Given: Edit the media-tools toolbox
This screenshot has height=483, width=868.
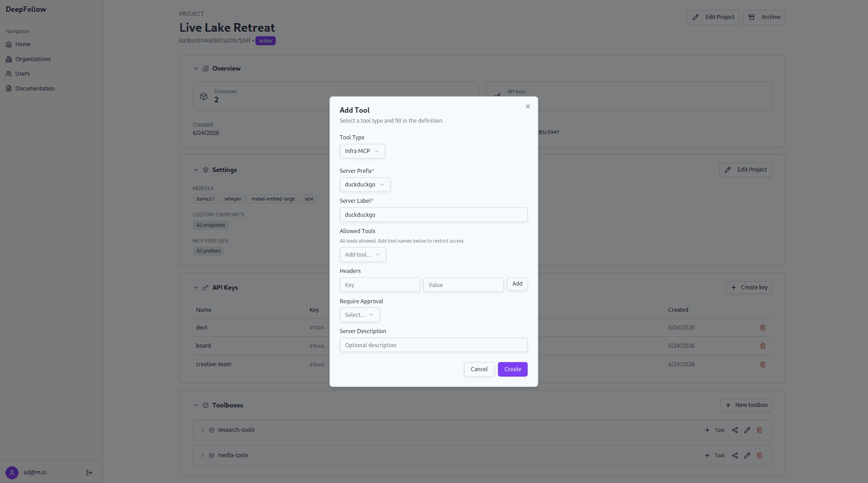Looking at the screenshot, I should (747, 455).
